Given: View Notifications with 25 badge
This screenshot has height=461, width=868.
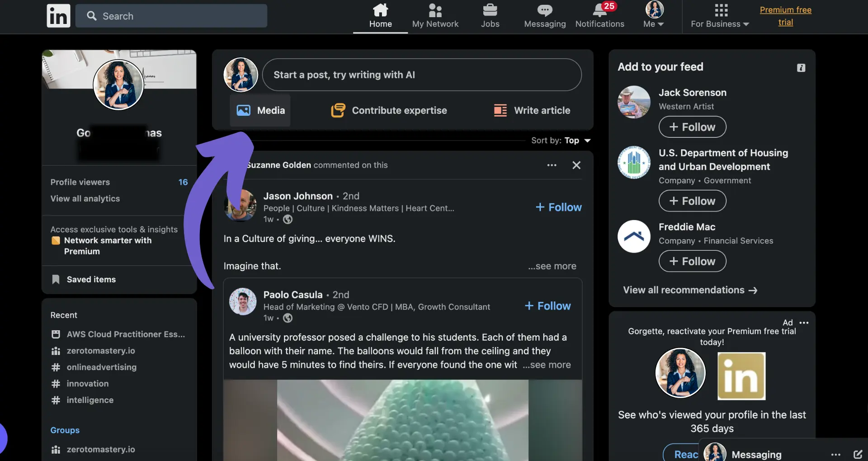Looking at the screenshot, I should click(x=600, y=16).
